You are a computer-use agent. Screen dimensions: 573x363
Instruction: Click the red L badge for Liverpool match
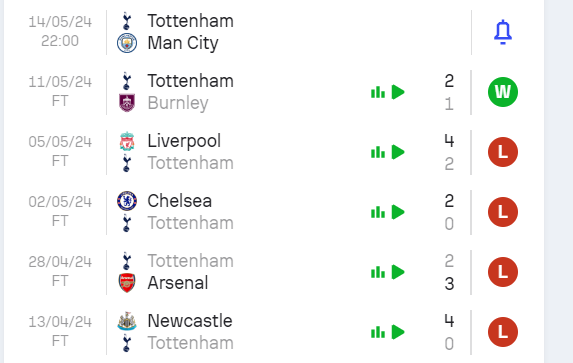click(x=503, y=152)
